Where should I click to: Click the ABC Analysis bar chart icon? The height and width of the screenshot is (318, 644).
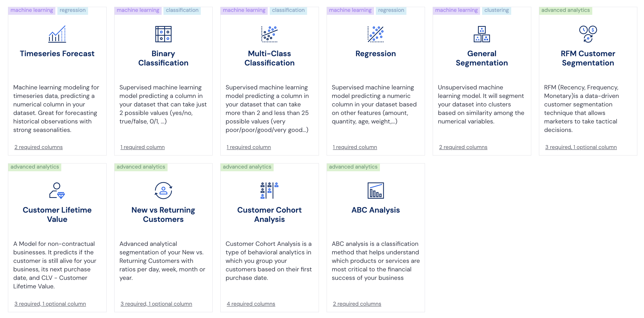pos(376,191)
